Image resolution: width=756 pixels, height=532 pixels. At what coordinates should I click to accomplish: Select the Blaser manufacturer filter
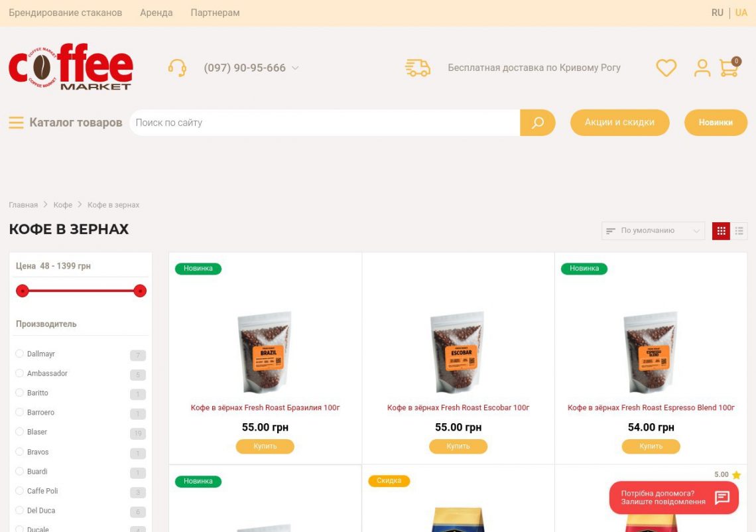[x=19, y=432]
